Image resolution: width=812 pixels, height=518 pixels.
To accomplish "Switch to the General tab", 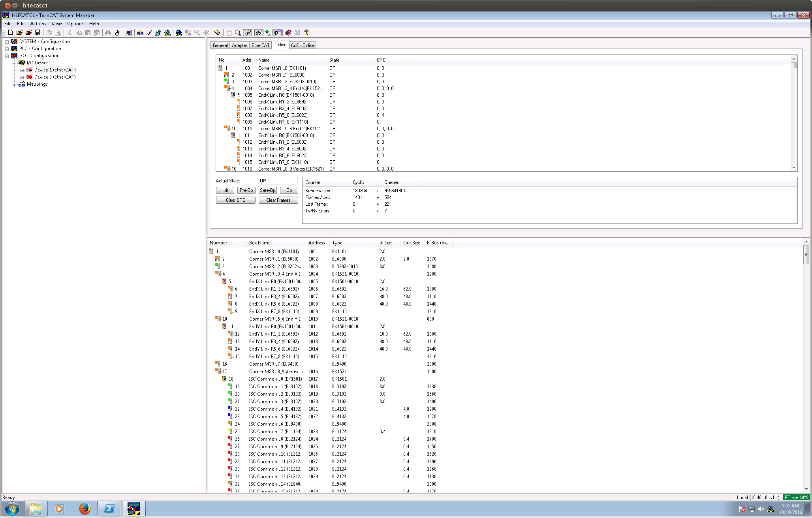I will (220, 45).
